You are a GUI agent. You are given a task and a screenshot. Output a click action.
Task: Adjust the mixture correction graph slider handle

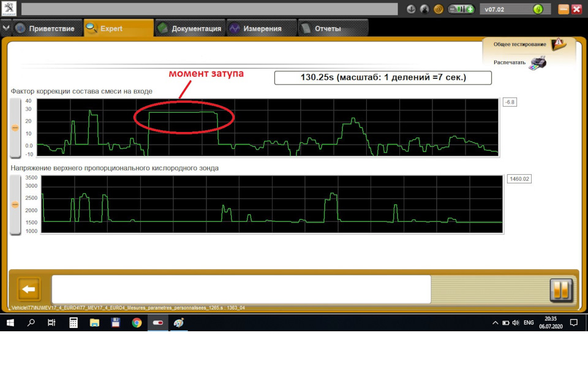15,128
